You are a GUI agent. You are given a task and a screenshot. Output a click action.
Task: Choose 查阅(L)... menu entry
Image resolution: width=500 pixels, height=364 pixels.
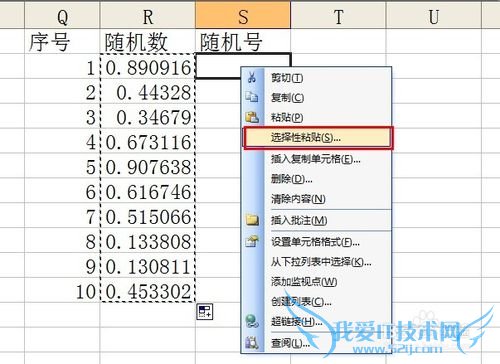pos(317,343)
